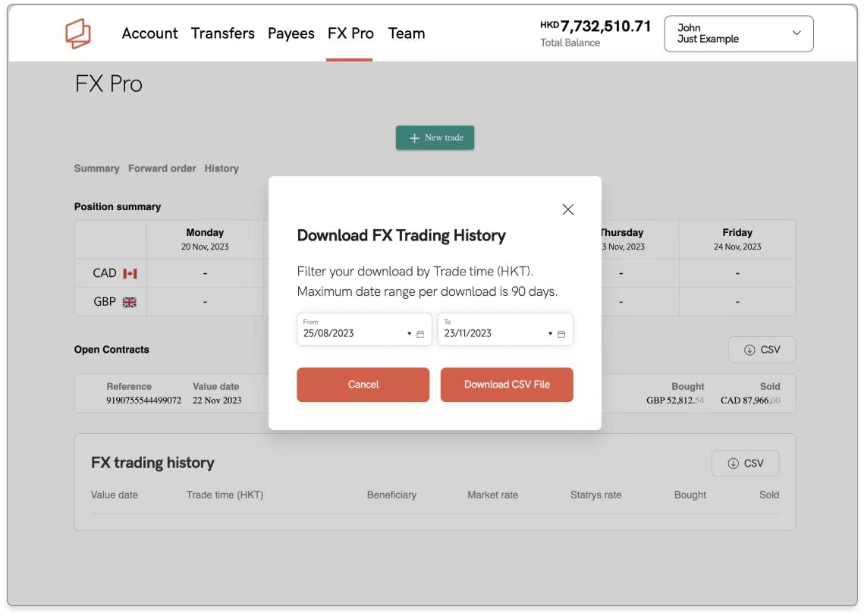Open the Transfers menu
This screenshot has width=864, height=616.
pos(222,33)
